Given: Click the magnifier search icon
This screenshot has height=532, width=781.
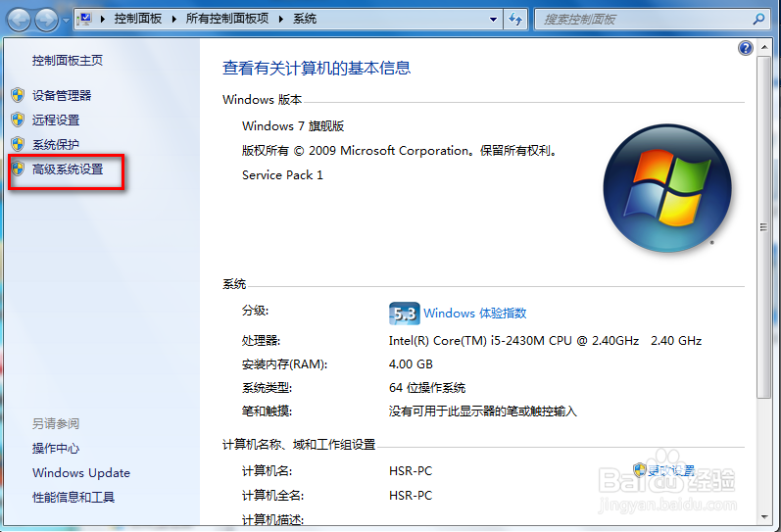Looking at the screenshot, I should (759, 20).
